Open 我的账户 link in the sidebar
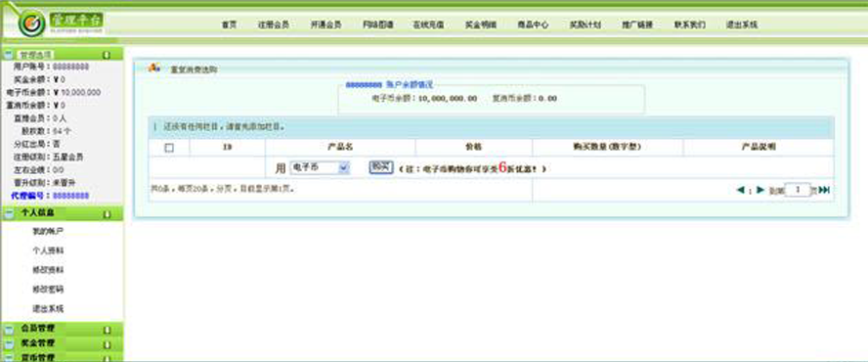 point(48,231)
